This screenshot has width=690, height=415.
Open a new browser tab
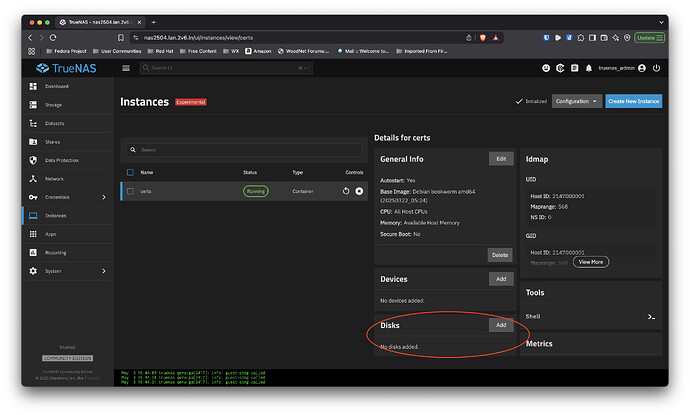(x=153, y=22)
